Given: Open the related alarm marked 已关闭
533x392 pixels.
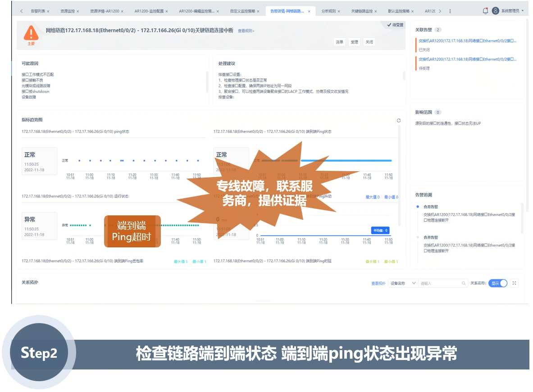Looking at the screenshot, I should (x=467, y=41).
